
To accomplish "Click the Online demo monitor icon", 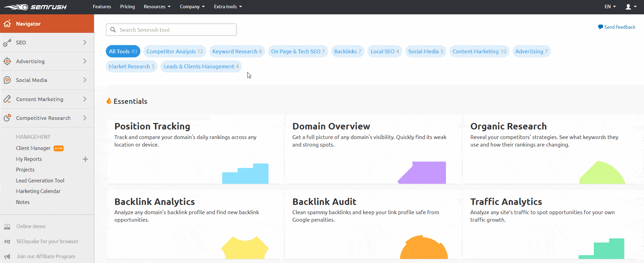I will coord(7,226).
